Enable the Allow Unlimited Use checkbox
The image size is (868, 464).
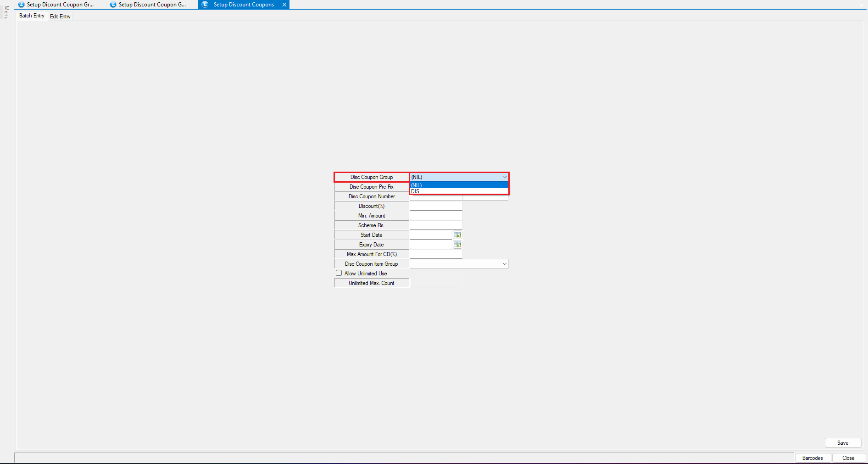pos(339,273)
